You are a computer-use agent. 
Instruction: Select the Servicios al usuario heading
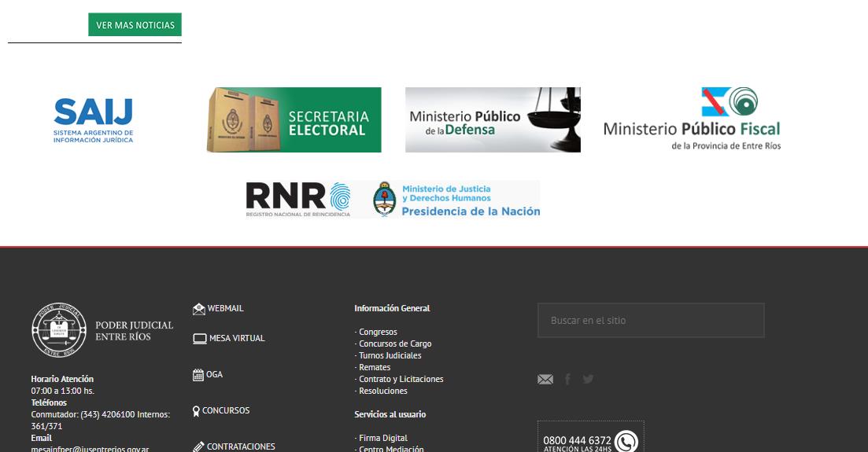390,414
